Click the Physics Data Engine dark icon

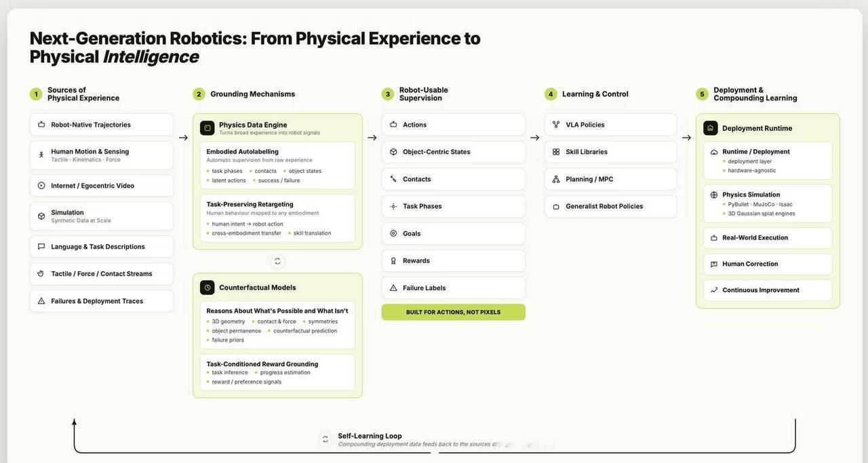pos(208,128)
